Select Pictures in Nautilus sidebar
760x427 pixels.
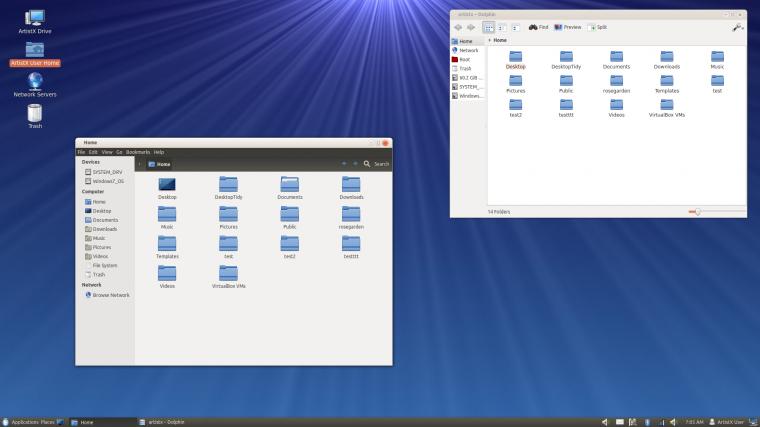tap(98, 247)
